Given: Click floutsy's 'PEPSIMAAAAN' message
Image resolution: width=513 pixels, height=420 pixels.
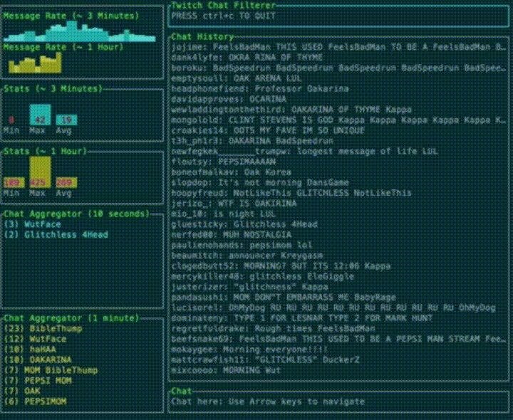Looking at the screenshot, I should (x=224, y=162).
